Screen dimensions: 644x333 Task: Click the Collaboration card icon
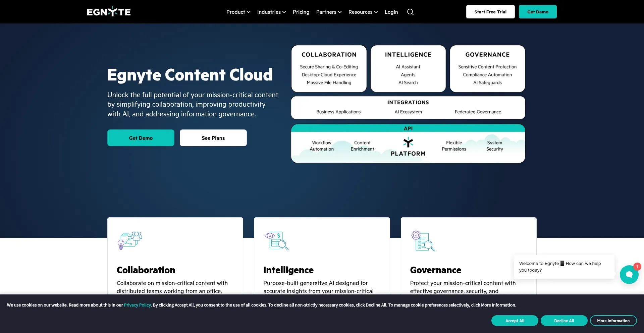[x=130, y=240]
